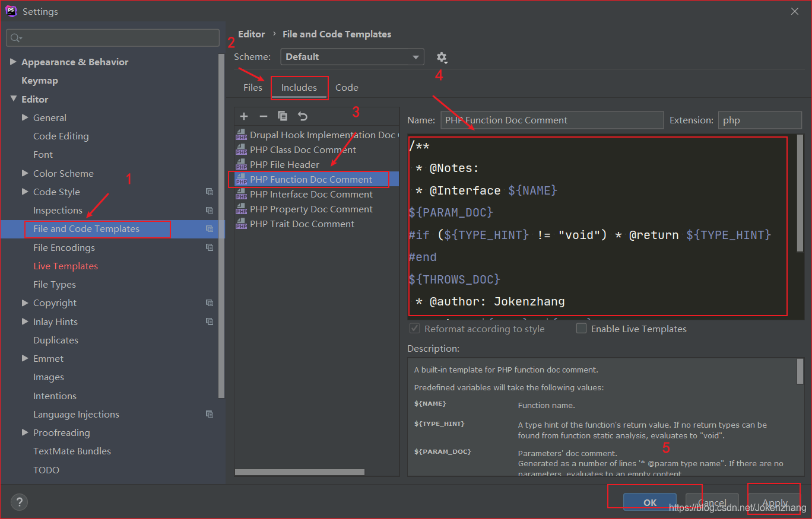Expand the Code Style node
This screenshot has height=519, width=812.
click(25, 192)
